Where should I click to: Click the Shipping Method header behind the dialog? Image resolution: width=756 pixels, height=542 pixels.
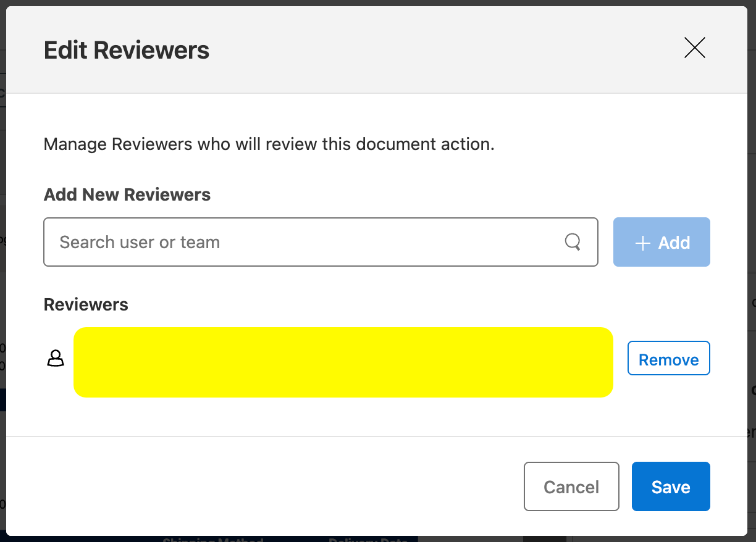click(x=212, y=539)
